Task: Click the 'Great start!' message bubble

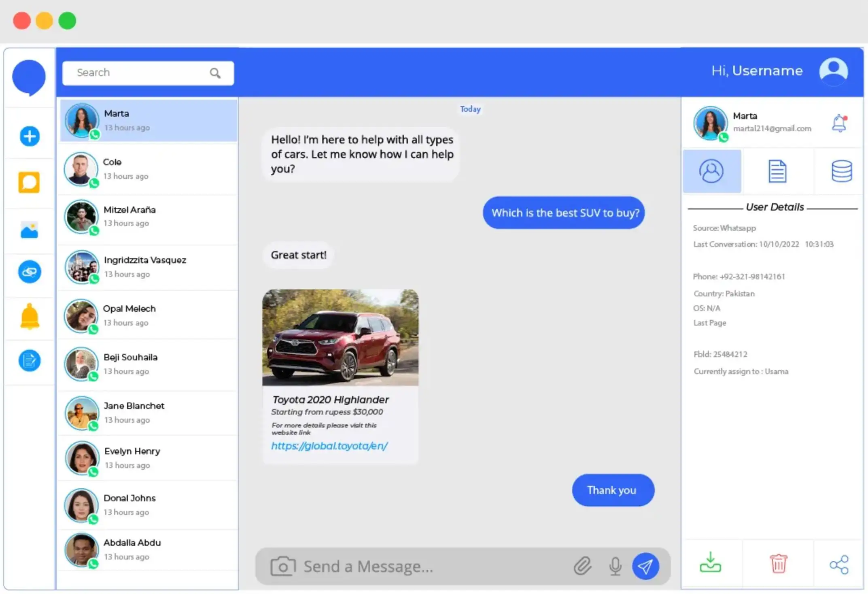Action: point(299,255)
